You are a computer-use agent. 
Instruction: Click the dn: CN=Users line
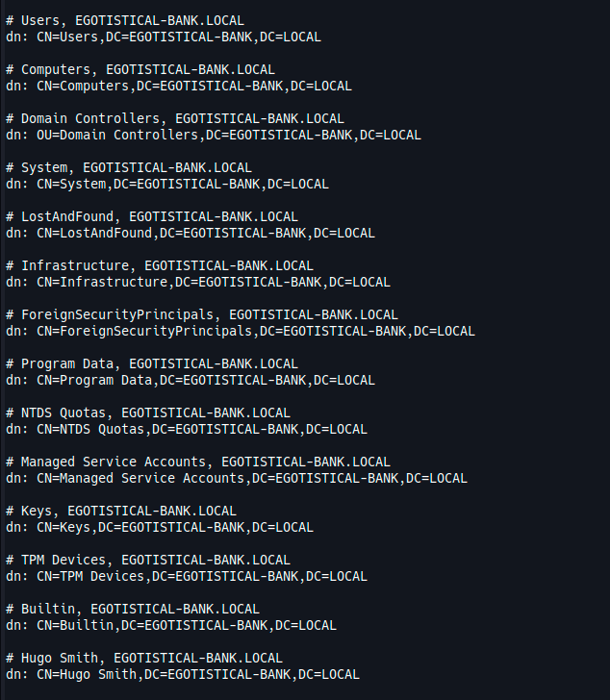click(164, 37)
